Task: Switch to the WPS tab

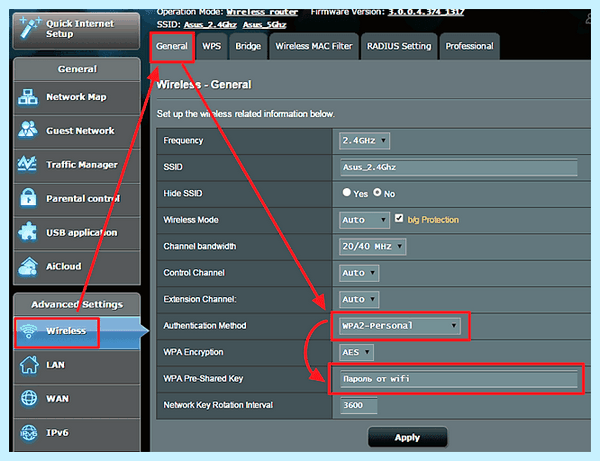Action: 212,47
